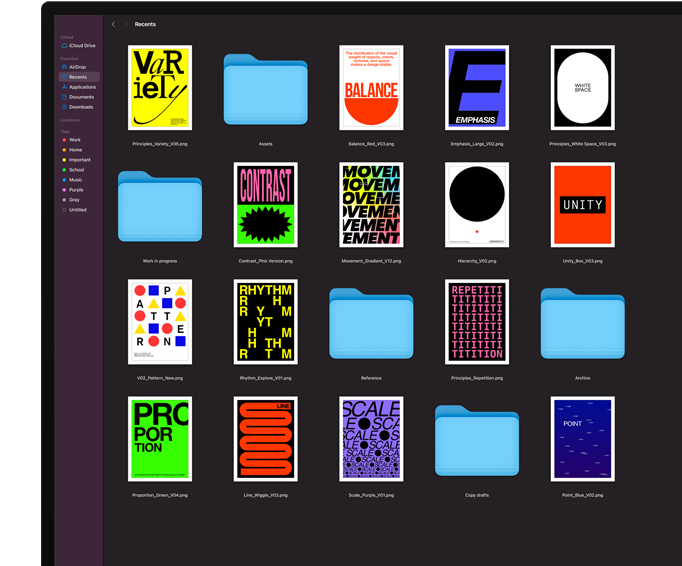This screenshot has height=566, width=682.
Task: Choose the Purple tag in sidebar
Action: [x=76, y=190]
